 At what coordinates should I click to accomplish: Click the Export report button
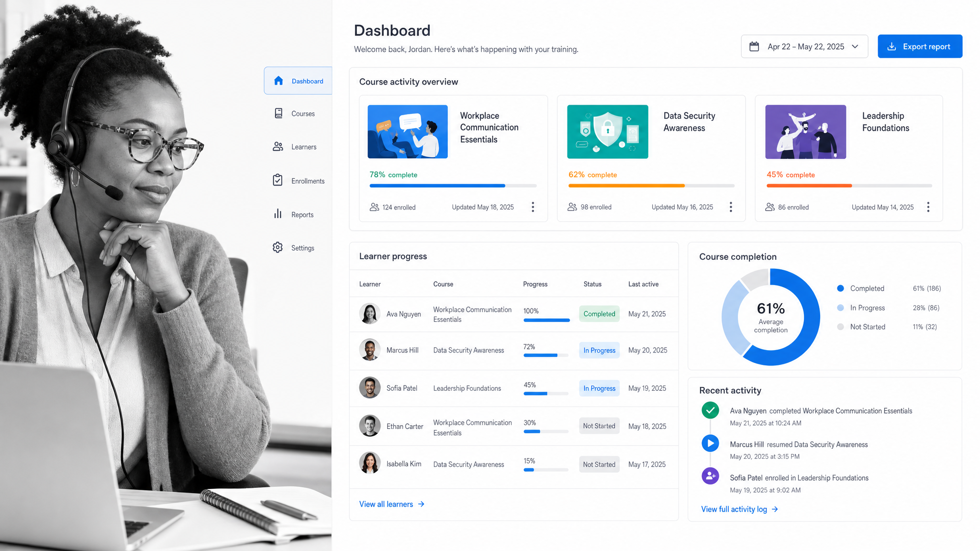tap(920, 46)
